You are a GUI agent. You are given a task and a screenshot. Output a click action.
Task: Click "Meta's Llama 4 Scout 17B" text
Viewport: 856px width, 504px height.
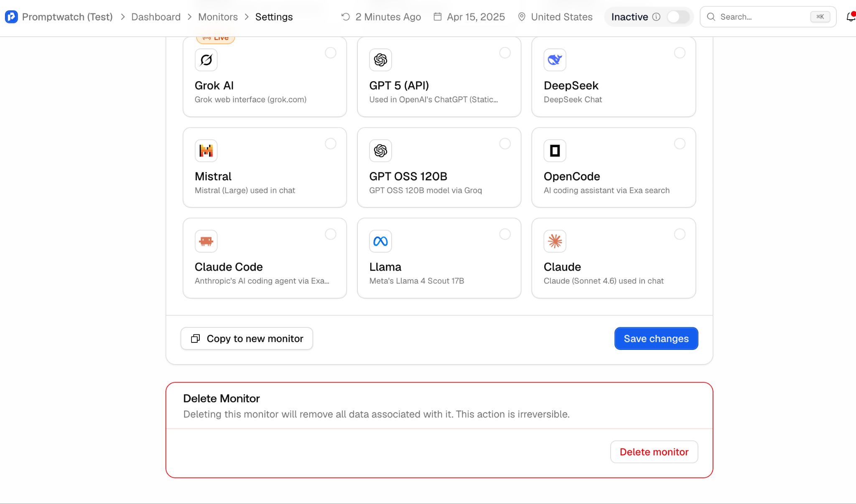pyautogui.click(x=417, y=281)
